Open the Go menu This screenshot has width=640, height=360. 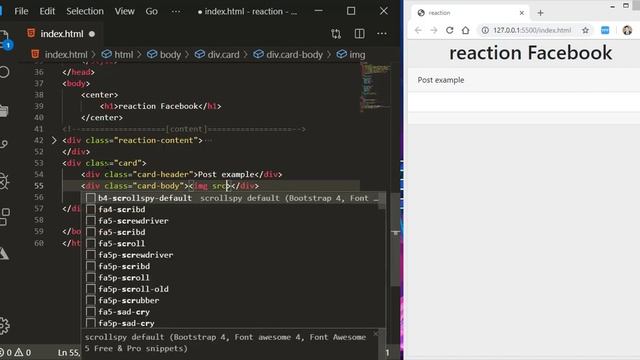click(151, 11)
